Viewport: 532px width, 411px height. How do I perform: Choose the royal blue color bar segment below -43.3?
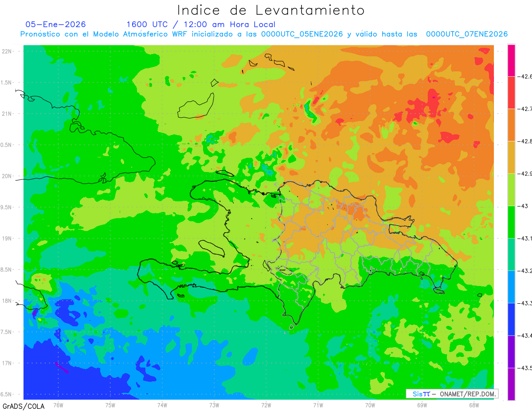[x=511, y=319]
